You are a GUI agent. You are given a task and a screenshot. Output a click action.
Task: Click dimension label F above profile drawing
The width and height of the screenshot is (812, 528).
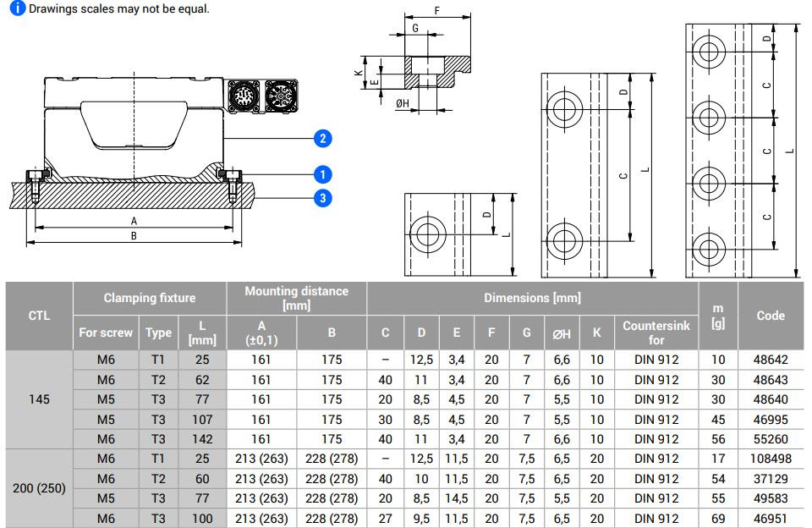click(x=437, y=10)
